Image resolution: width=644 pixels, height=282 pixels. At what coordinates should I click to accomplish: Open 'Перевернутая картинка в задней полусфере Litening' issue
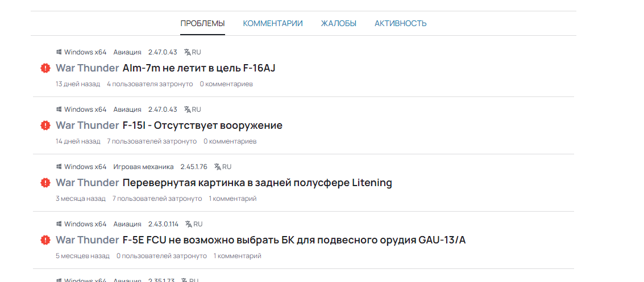click(x=257, y=183)
